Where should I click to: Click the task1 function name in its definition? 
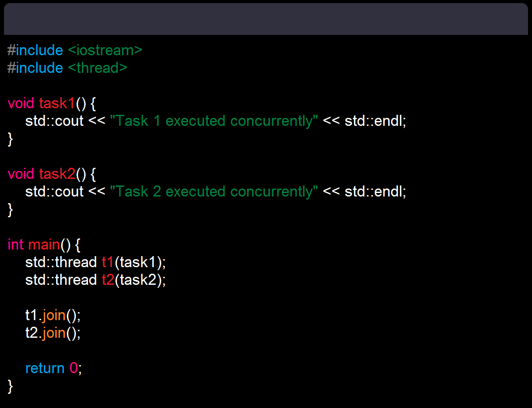tap(57, 103)
